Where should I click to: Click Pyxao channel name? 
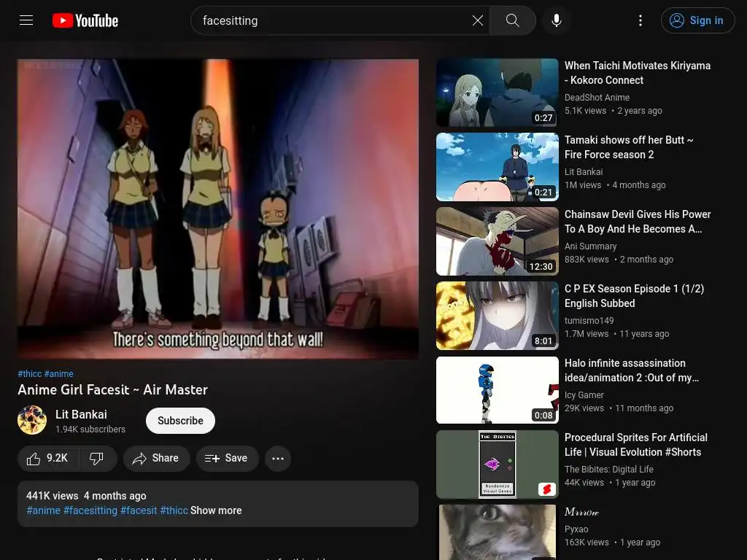point(576,529)
